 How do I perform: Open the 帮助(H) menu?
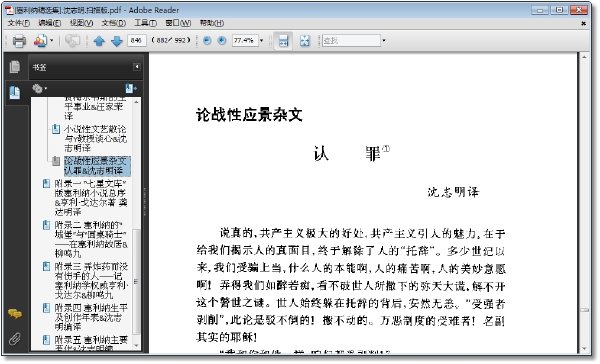click(212, 23)
